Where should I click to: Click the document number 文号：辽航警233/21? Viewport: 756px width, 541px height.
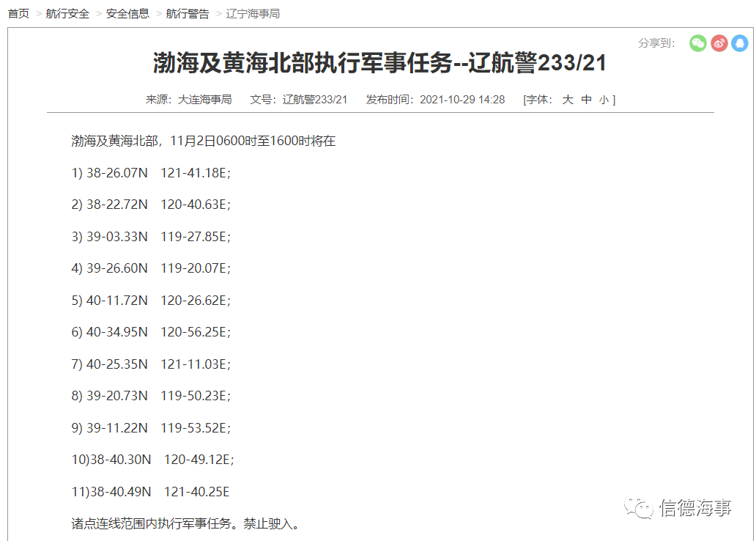pyautogui.click(x=298, y=100)
